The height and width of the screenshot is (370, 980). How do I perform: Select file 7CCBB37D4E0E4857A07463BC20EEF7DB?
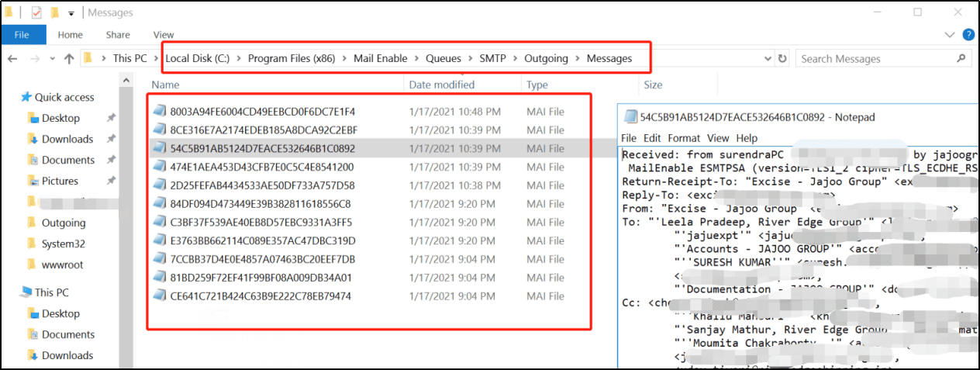262,259
